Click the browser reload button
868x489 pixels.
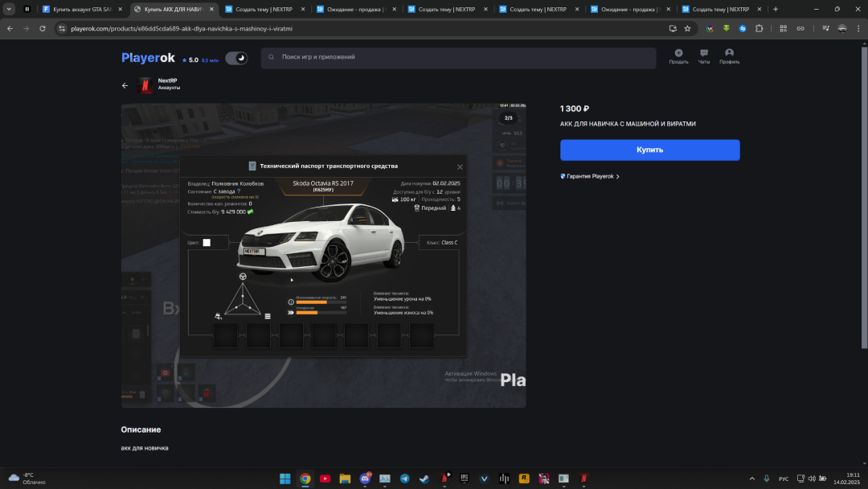[x=42, y=28]
